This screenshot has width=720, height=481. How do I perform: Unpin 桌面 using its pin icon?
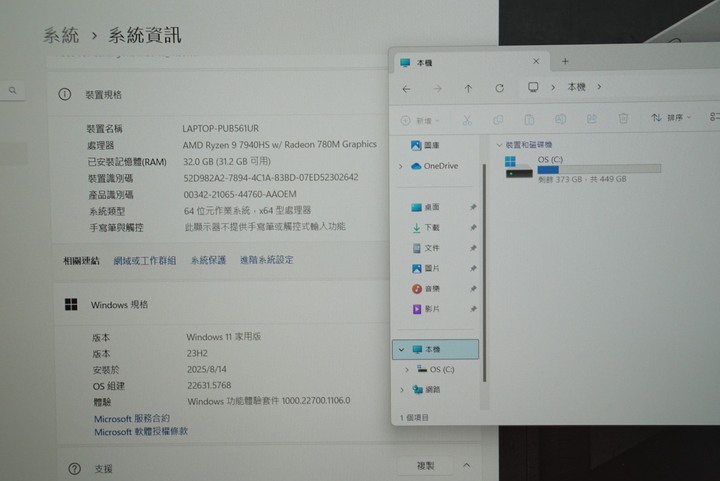[x=473, y=207]
